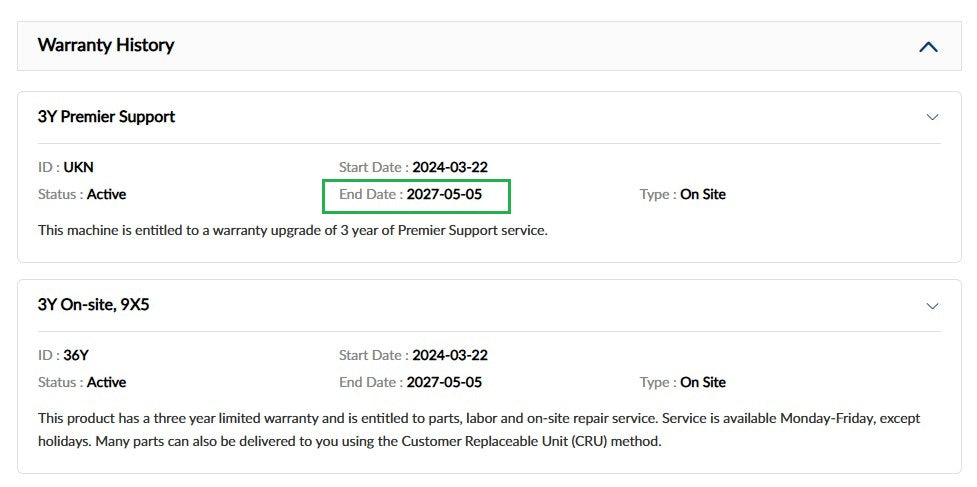Click the Warranty History heading text

tap(106, 45)
